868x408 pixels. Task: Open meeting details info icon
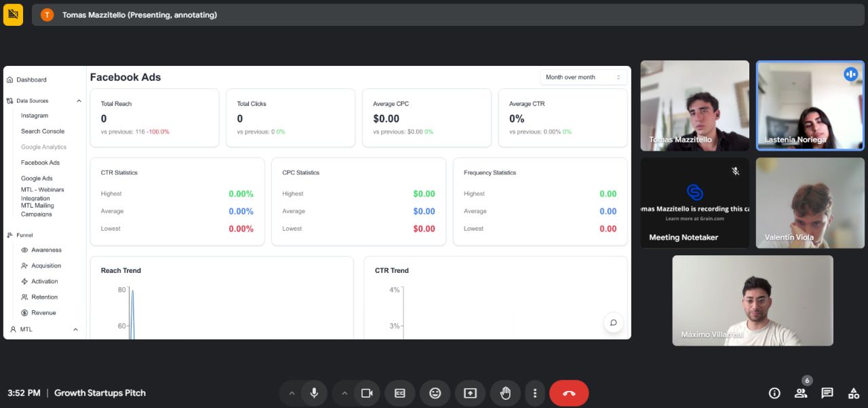(x=774, y=393)
